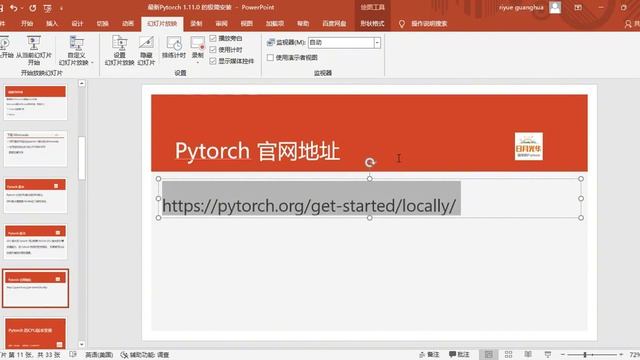Open the Help (帮助) ribbon tab
The image size is (640, 360).
pyautogui.click(x=303, y=24)
